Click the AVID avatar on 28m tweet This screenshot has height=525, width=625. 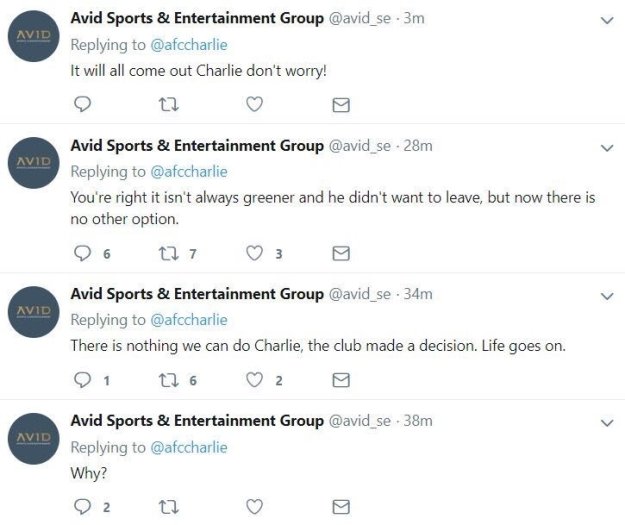click(35, 162)
